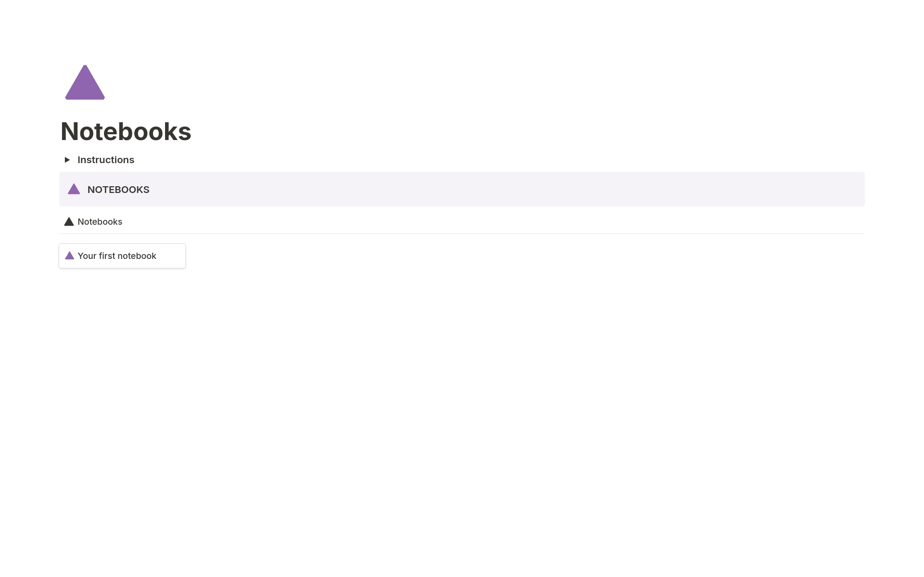
Task: Switch to the Notebooks database view tab
Action: coord(100,222)
